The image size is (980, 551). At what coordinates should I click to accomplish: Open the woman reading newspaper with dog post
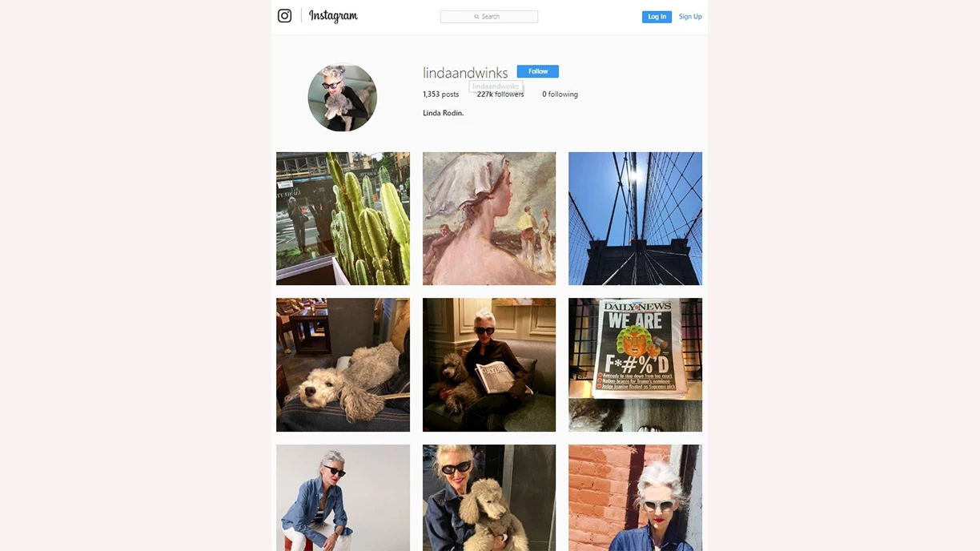[x=489, y=365]
